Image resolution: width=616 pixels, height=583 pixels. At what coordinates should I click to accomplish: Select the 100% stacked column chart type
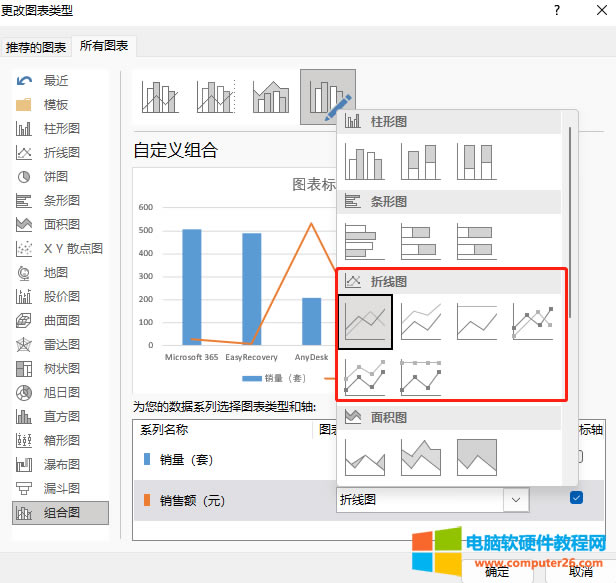click(476, 161)
